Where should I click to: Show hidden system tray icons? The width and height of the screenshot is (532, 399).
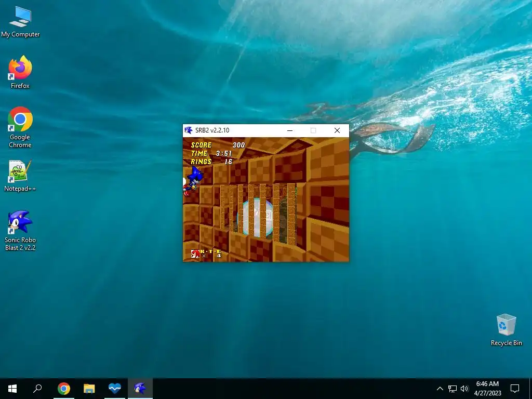tap(440, 389)
